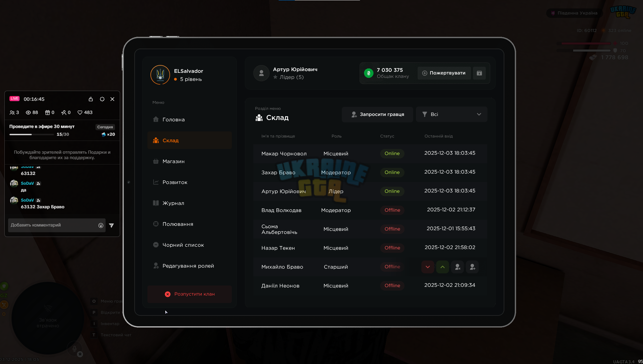643x364 pixels.
Task: Click the Запросити гравця button
Action: coord(378,115)
